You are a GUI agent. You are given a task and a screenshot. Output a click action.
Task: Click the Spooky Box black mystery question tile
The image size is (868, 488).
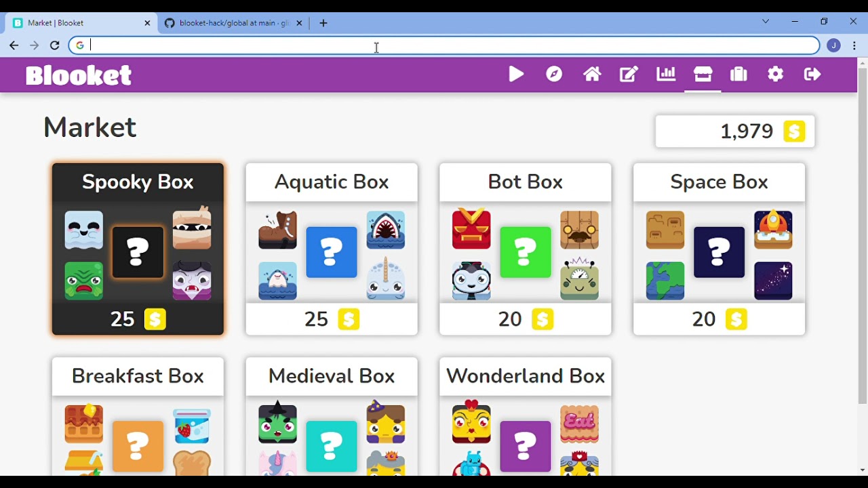pyautogui.click(x=138, y=252)
